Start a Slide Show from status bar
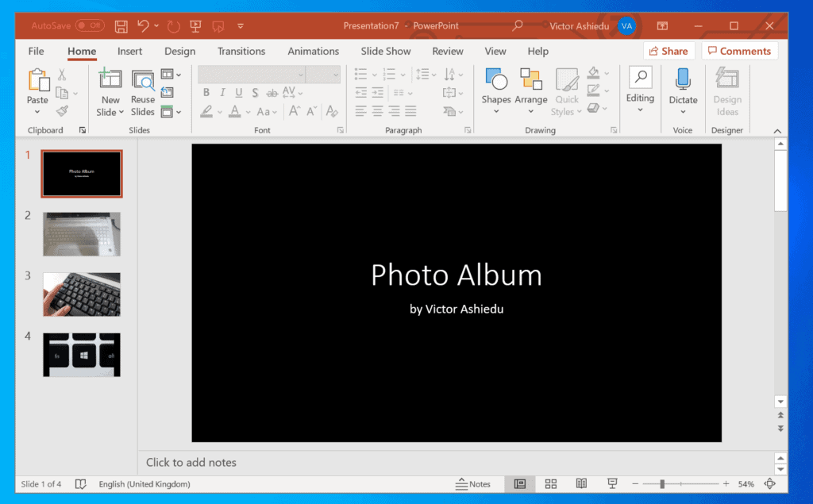 point(611,483)
